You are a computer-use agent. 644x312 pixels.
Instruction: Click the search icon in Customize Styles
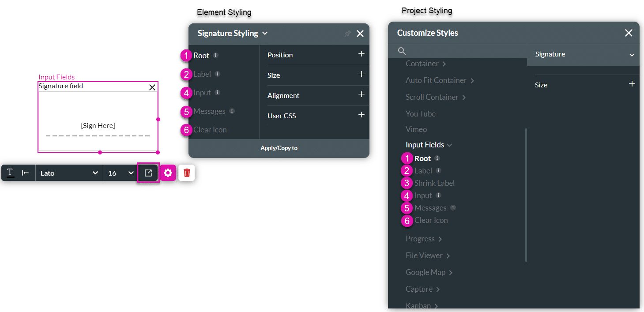pyautogui.click(x=402, y=51)
